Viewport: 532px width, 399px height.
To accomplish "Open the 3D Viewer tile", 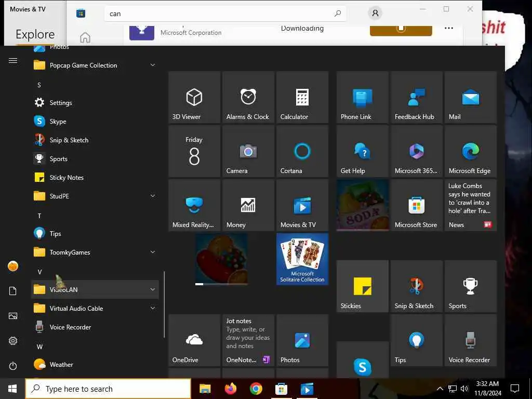I will tap(194, 97).
